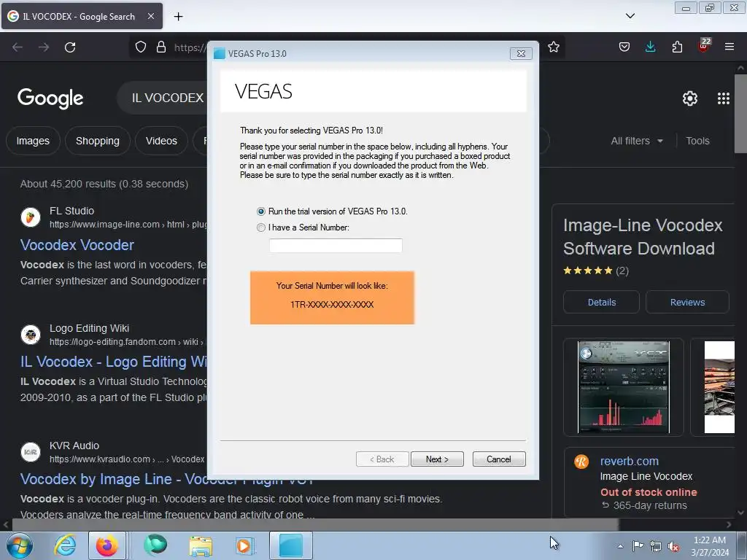Click Cancel in VEGAS installer
747x560 pixels.
pyautogui.click(x=499, y=459)
